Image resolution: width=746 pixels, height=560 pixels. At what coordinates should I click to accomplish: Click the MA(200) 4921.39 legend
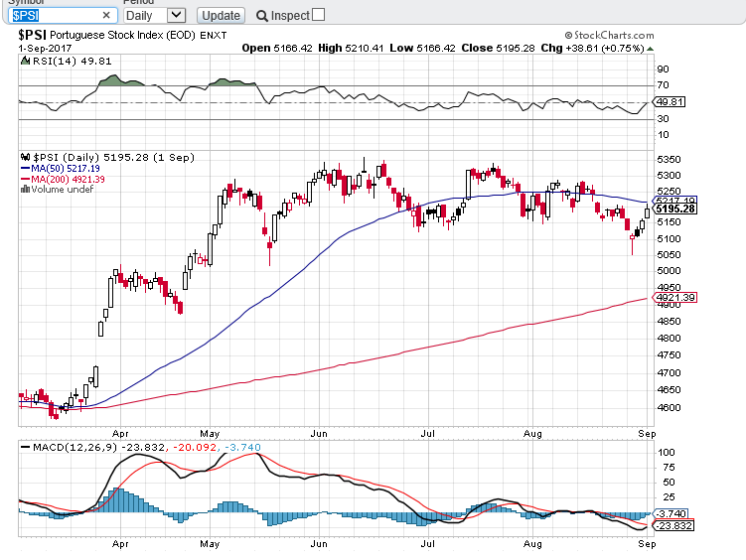point(63,179)
